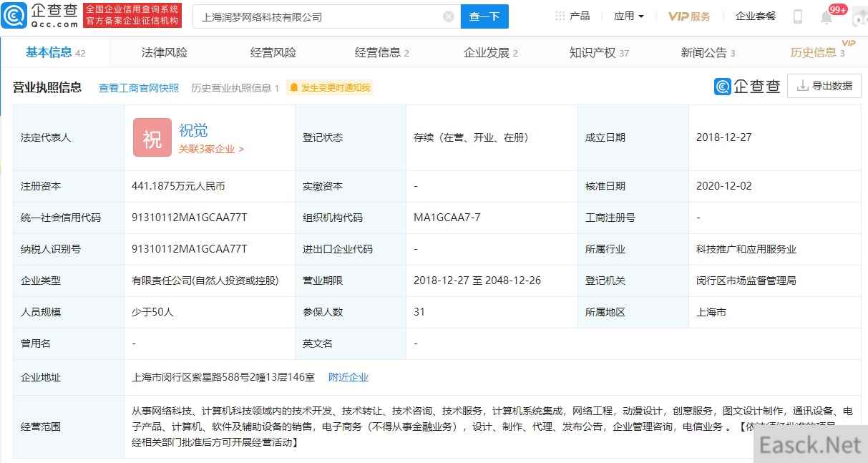868x463 pixels.
Task: Open notifications via the bell icon
Action: (x=826, y=17)
